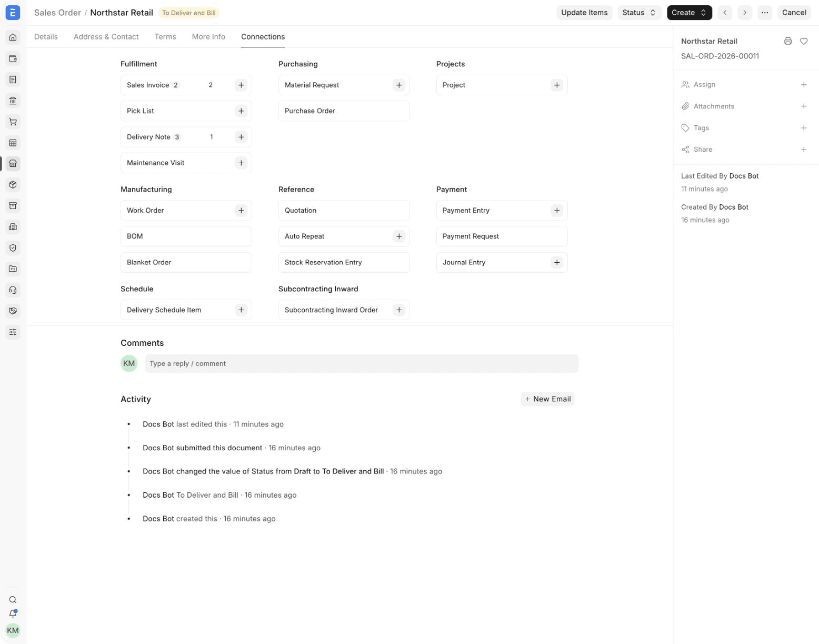Open the shield quality icon in sidebar

pyautogui.click(x=13, y=248)
